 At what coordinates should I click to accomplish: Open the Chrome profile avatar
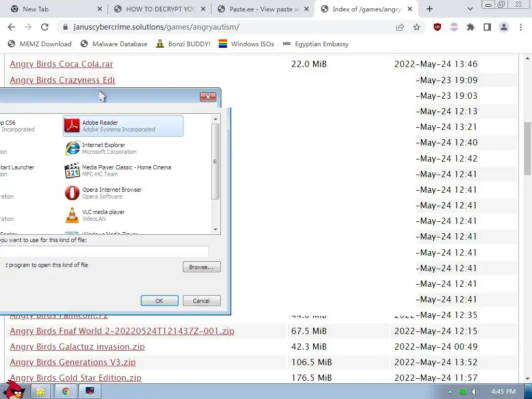tap(504, 27)
